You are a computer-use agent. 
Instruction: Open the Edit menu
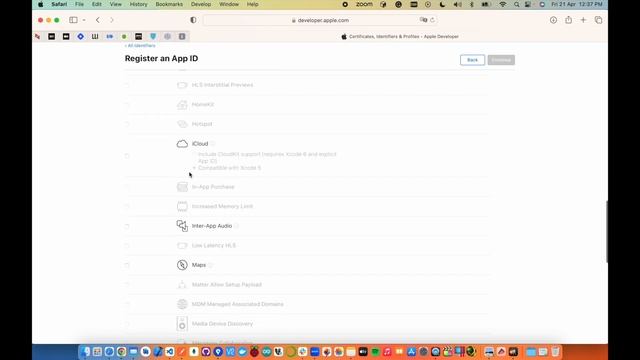point(96,4)
